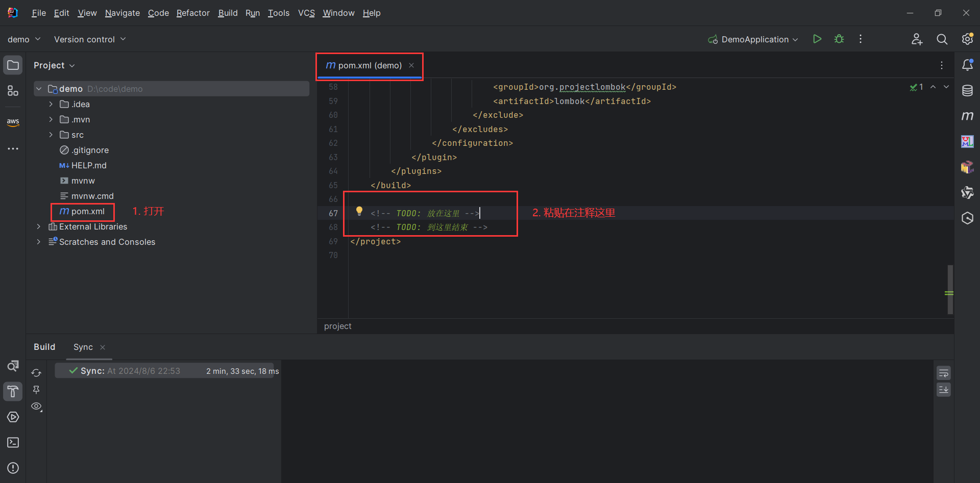Viewport: 980px width, 483px height.
Task: Expand the .idea folder
Action: click(x=51, y=104)
